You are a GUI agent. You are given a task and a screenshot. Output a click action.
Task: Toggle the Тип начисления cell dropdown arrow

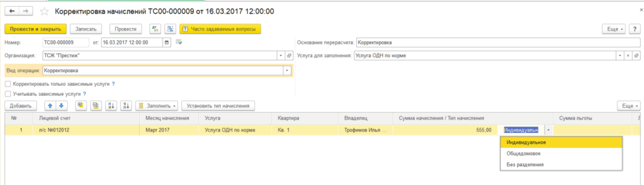(x=548, y=130)
